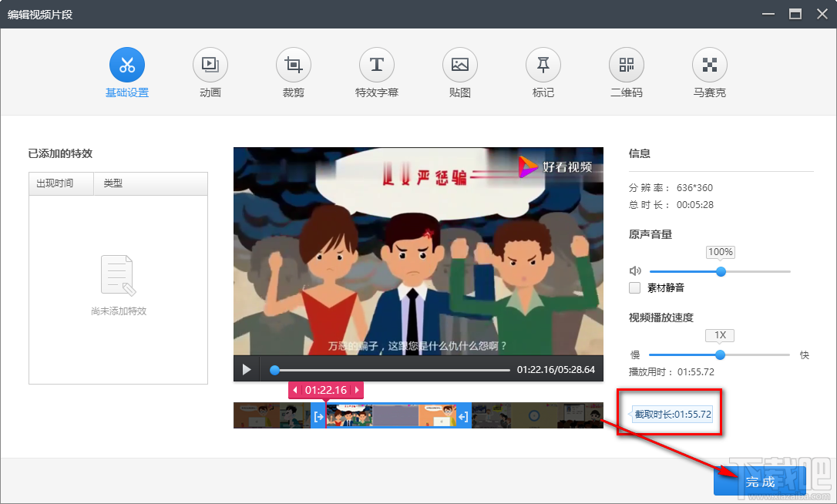
Task: Click the 视频播放速度 speed slider handle
Action: pos(720,355)
